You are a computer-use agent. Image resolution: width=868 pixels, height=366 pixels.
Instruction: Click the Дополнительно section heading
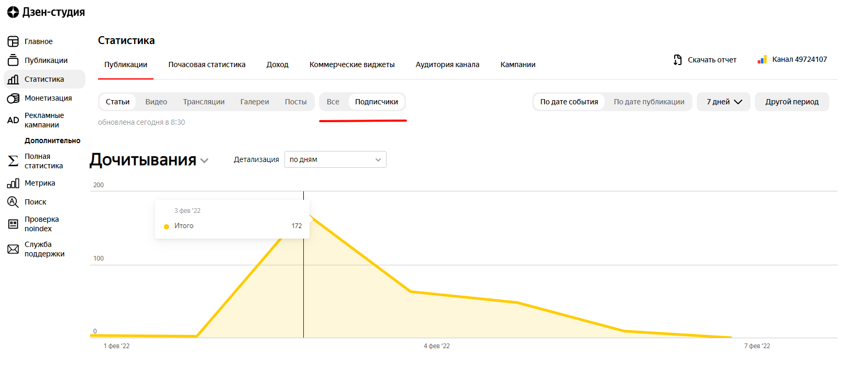(52, 141)
